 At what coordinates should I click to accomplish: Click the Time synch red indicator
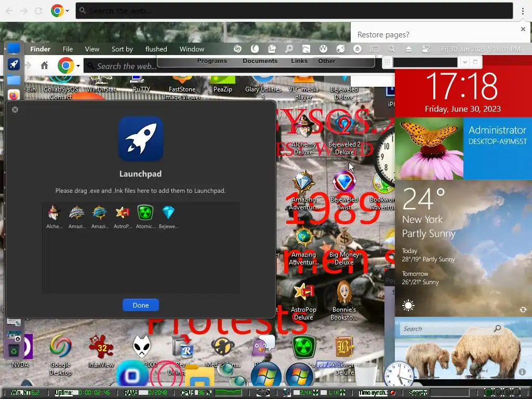coord(393,393)
